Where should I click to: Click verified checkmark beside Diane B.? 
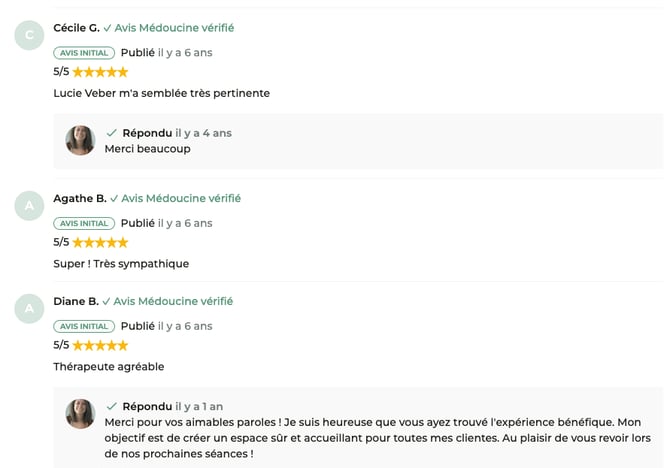pyautogui.click(x=106, y=301)
